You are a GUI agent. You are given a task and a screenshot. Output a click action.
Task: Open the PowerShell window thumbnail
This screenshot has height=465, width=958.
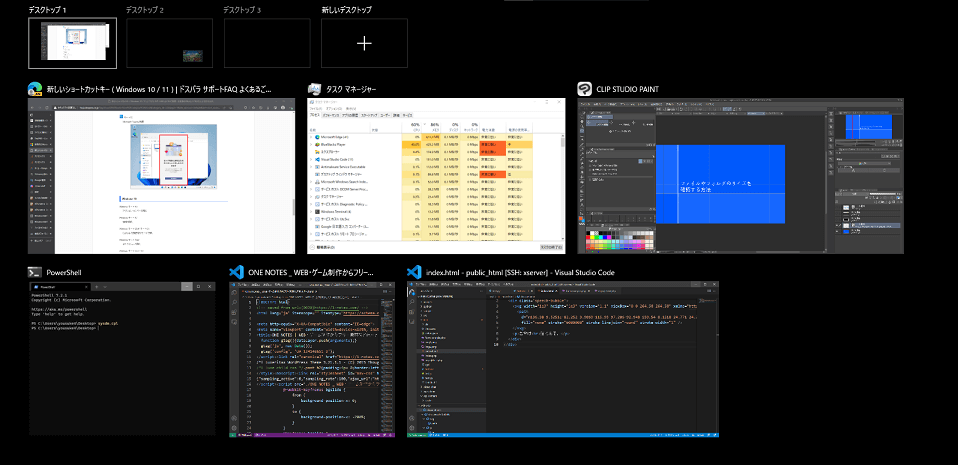coord(122,359)
